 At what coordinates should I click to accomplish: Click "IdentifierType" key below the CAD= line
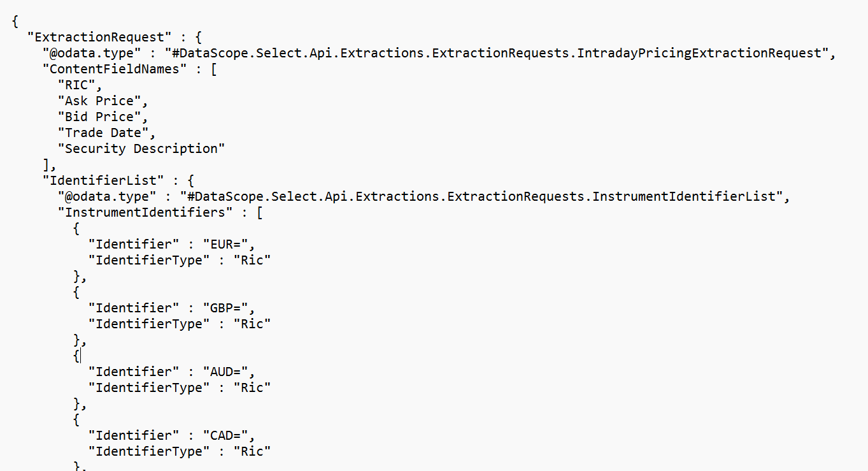[x=149, y=451]
